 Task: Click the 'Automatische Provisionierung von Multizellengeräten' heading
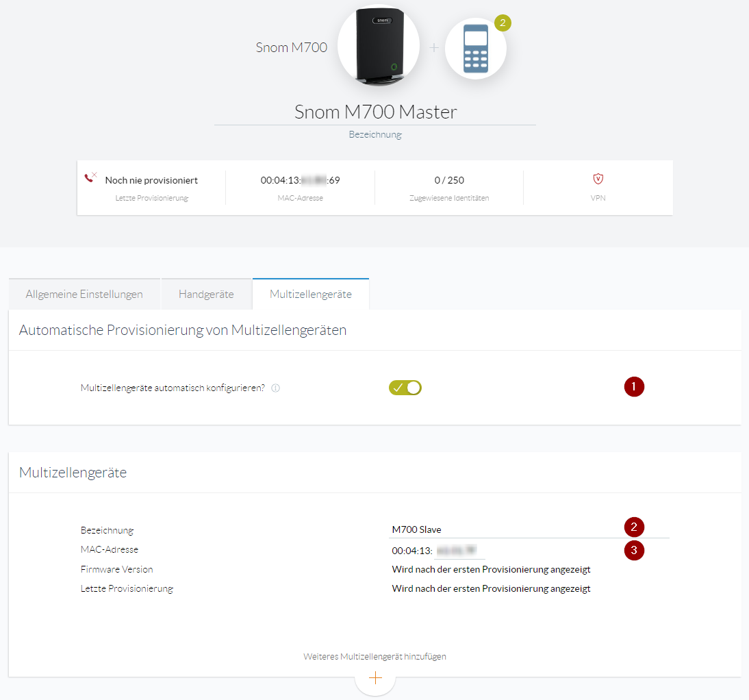[183, 330]
